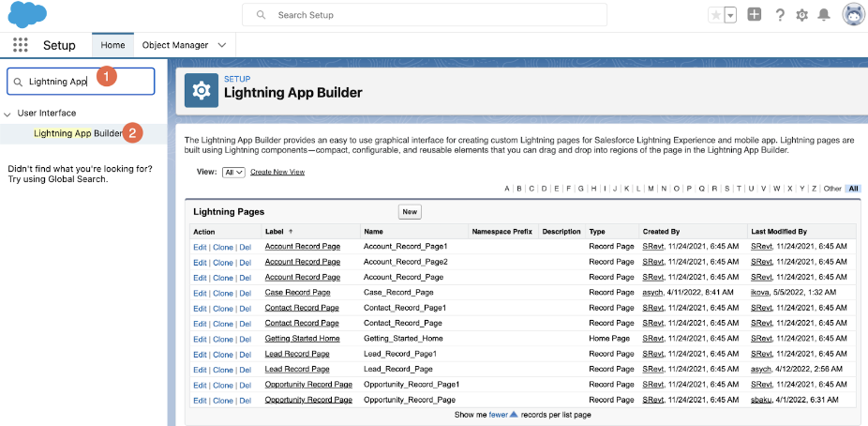
Task: Delete the Getting_Started_Home row
Action: click(x=246, y=339)
